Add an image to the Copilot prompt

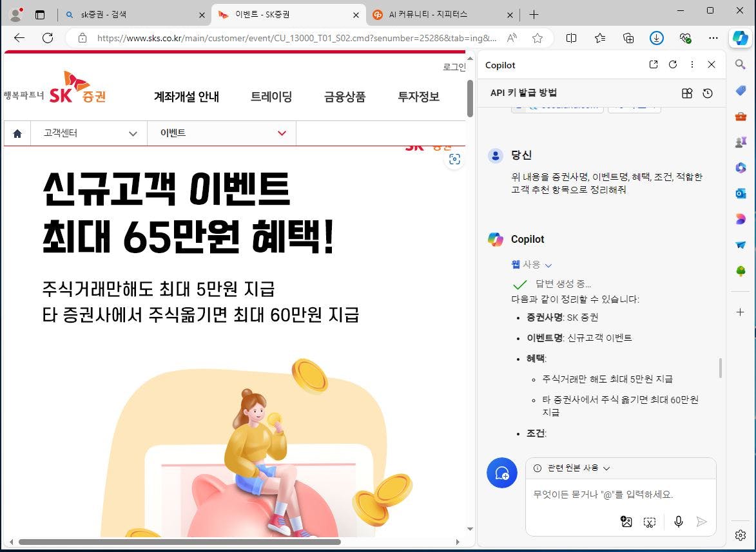pos(626,522)
